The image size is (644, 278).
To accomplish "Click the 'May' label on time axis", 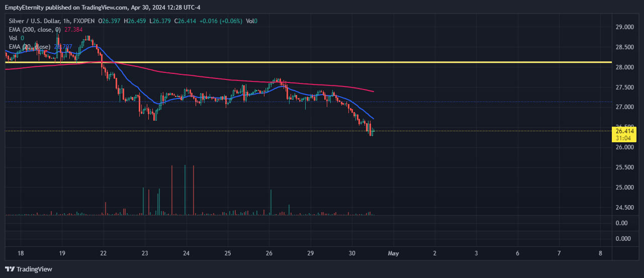I will tap(393, 253).
